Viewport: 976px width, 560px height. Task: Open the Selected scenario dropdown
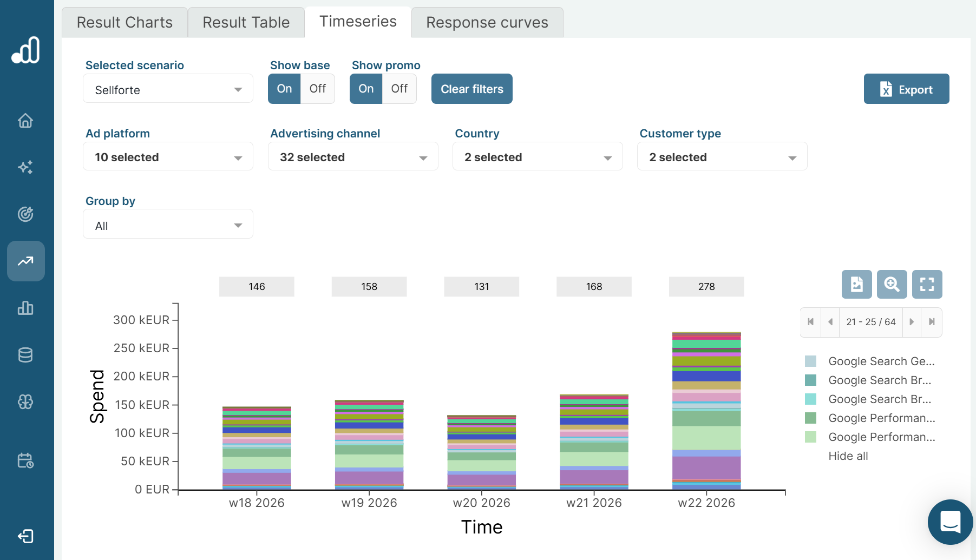coord(168,90)
